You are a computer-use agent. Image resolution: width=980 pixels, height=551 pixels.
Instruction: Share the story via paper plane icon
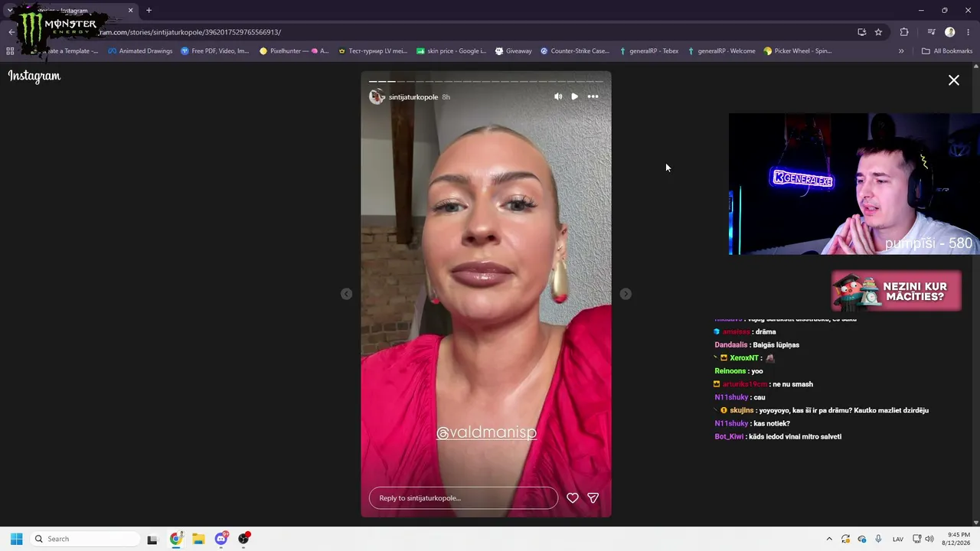click(x=593, y=497)
